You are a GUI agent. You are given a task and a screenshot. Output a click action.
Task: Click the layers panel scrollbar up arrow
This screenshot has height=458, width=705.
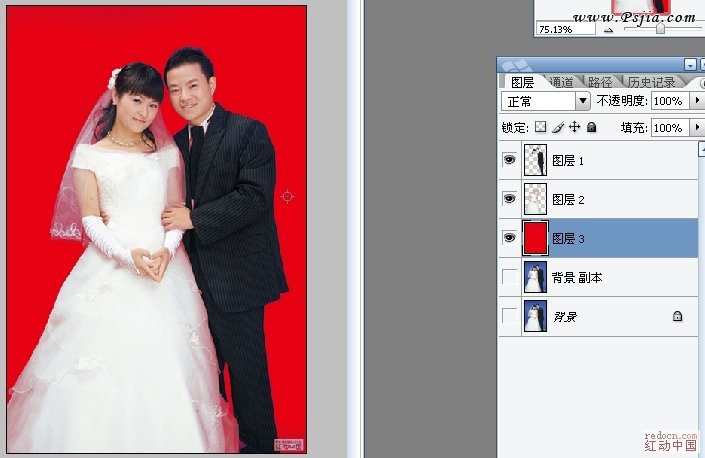[x=701, y=149]
